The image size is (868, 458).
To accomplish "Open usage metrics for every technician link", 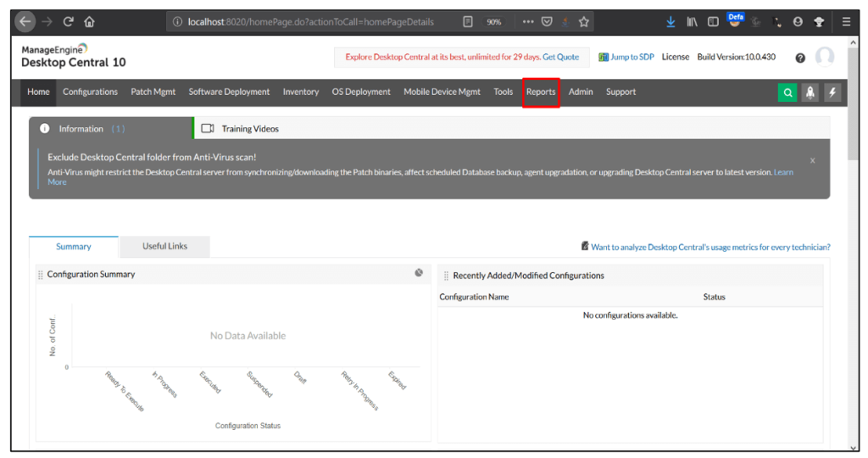I will click(x=710, y=247).
